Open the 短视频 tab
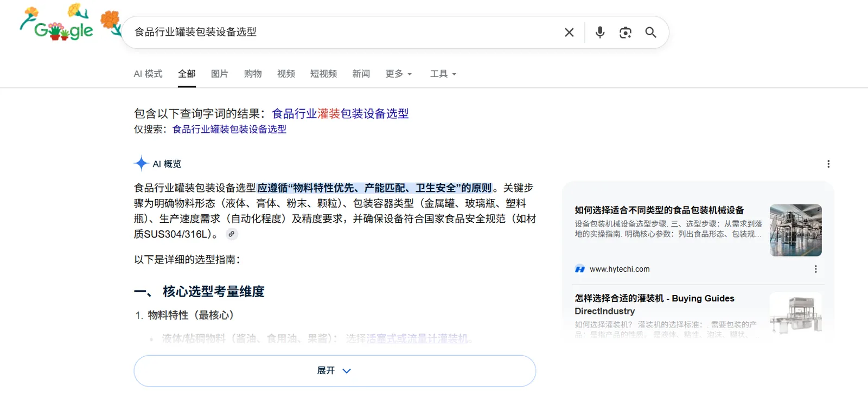The height and width of the screenshot is (398, 868). click(x=324, y=74)
